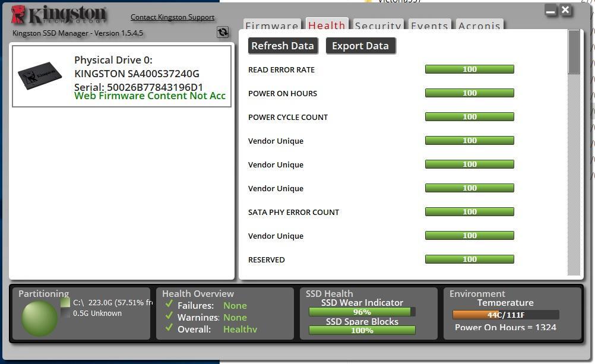595x364 pixels.
Task: Go to the Events tab
Action: [x=429, y=25]
